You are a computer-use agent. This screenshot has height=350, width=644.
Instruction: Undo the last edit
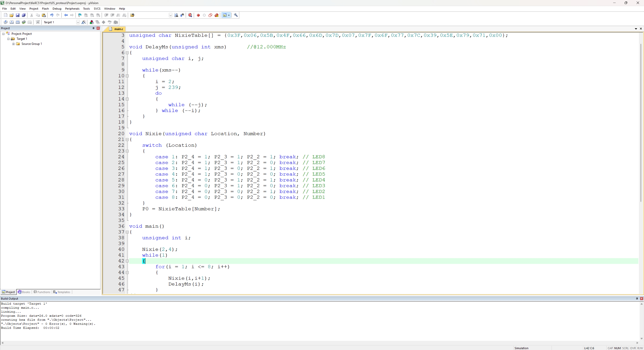pos(52,15)
